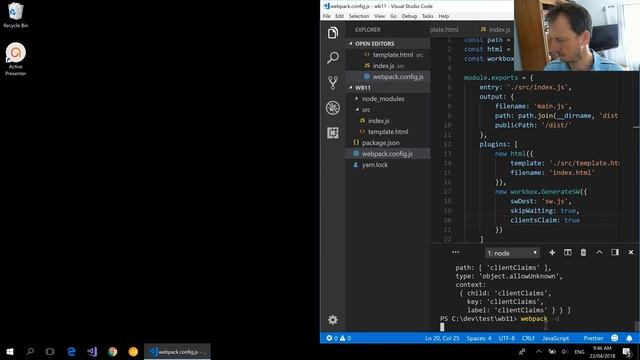This screenshot has height=360, width=640.
Task: Click the ENG language indicator
Action: click(579, 351)
